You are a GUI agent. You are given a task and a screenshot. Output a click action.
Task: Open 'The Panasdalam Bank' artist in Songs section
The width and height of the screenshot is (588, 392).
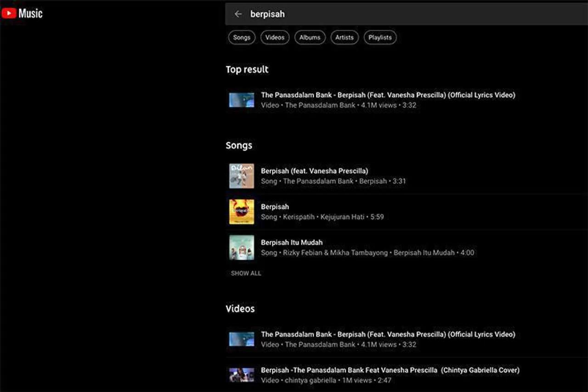click(x=318, y=181)
